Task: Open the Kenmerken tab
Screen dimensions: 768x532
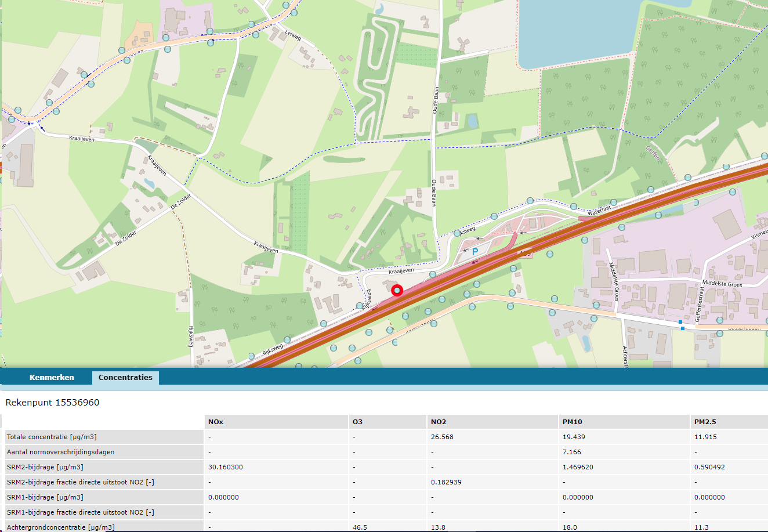Action: [x=52, y=377]
